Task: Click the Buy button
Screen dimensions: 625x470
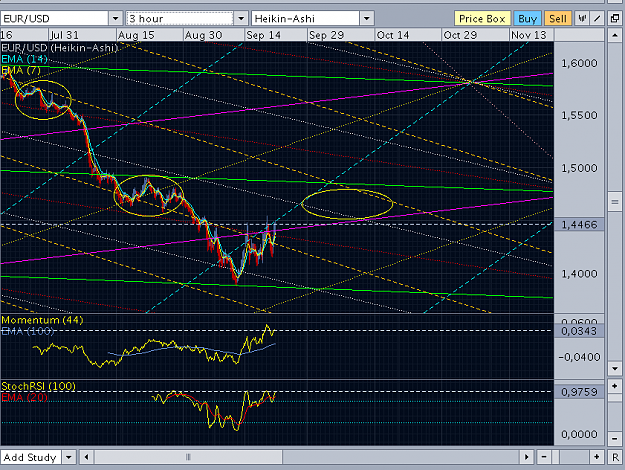Action: 527,19
